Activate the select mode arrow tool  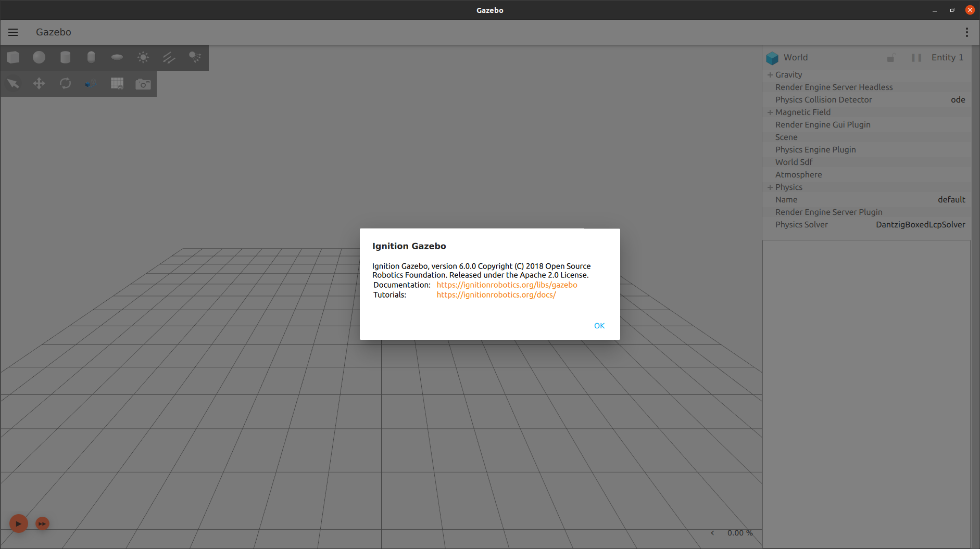tap(13, 83)
